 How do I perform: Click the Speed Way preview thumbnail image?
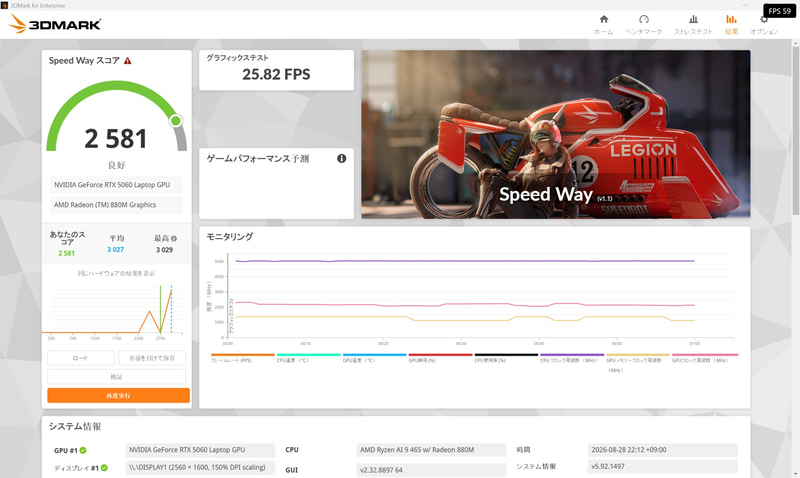(556, 134)
